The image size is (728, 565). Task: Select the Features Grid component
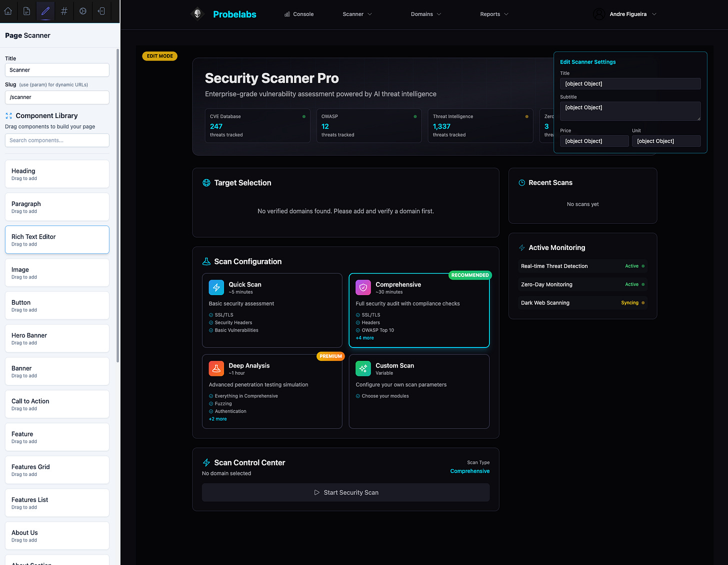pyautogui.click(x=57, y=470)
